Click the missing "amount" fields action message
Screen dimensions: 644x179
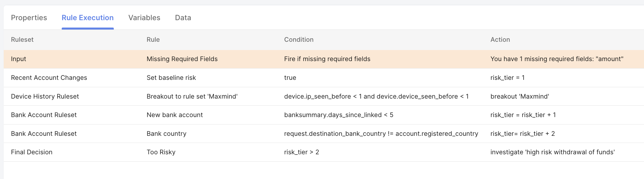pyautogui.click(x=557, y=59)
